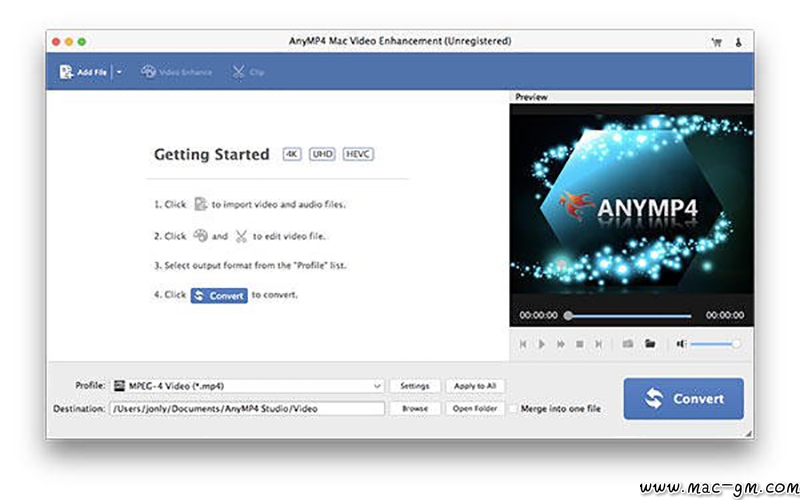The height and width of the screenshot is (500, 800).
Task: Click the large Convert button
Action: pos(683,398)
